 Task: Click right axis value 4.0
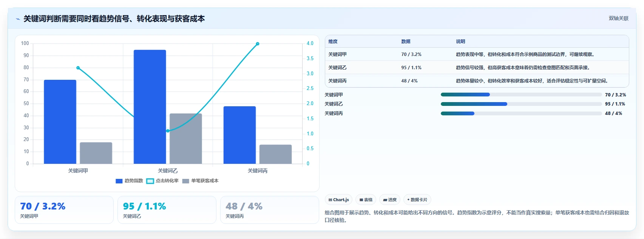310,43
